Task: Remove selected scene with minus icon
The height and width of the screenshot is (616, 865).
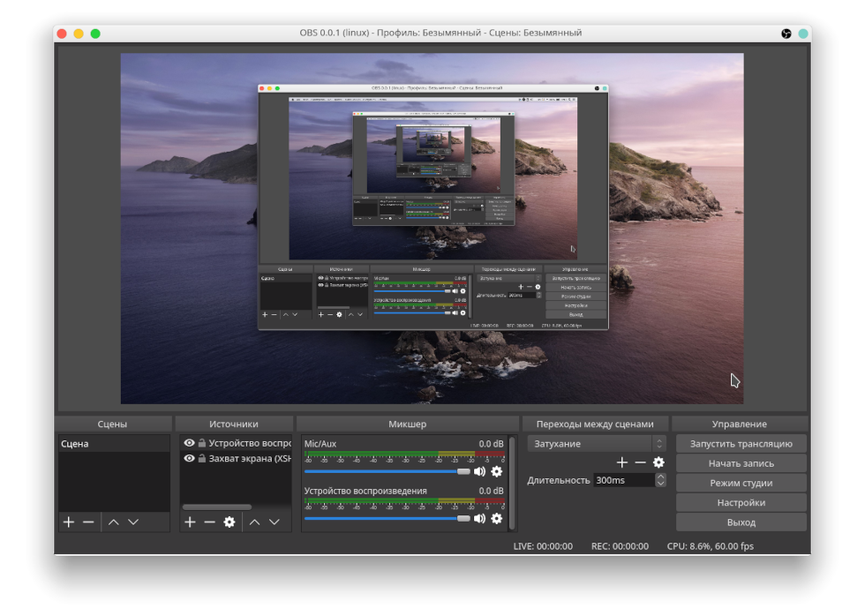Action: pyautogui.click(x=88, y=522)
